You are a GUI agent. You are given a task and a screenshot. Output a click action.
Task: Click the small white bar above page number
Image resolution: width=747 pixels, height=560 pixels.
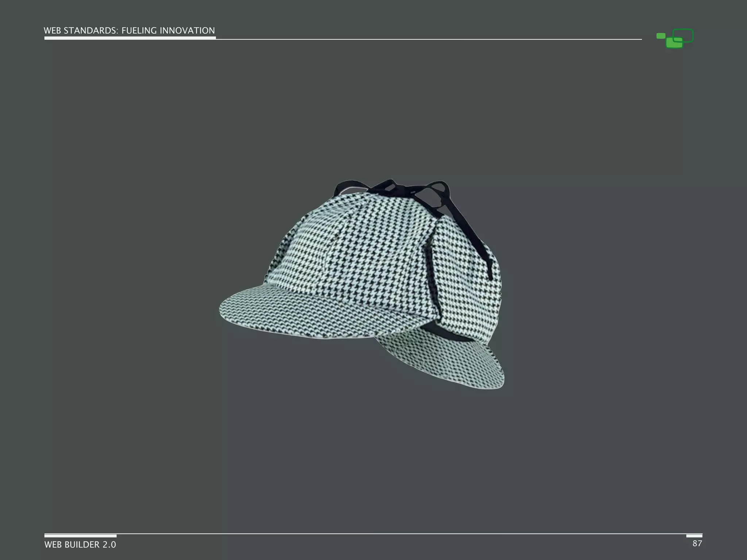coord(694,536)
